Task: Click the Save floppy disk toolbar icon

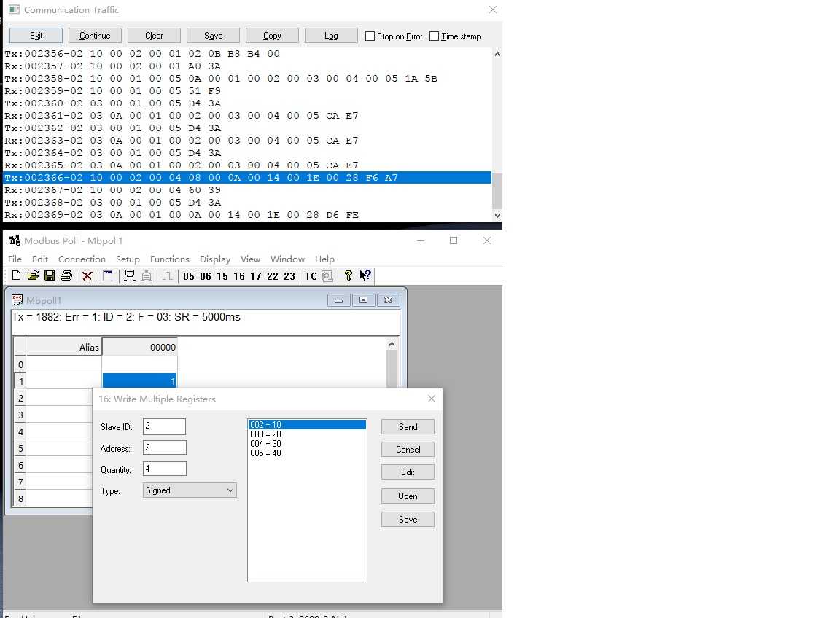Action: [50, 275]
